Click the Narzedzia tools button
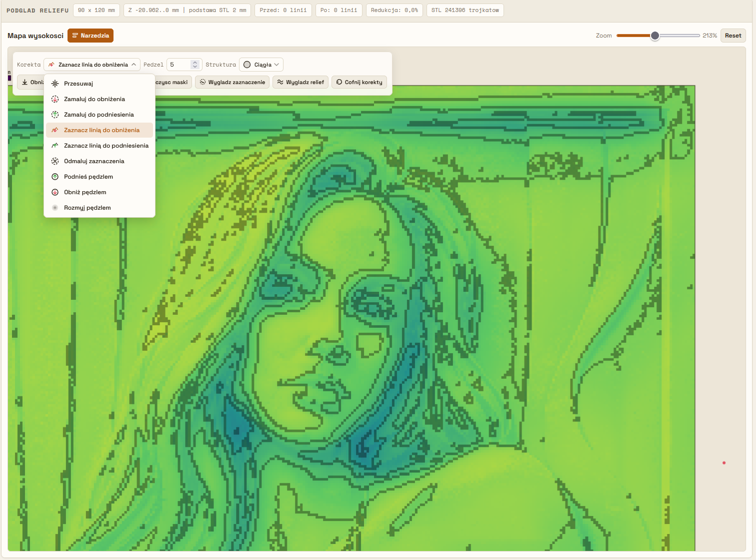756x560 pixels. coord(90,36)
